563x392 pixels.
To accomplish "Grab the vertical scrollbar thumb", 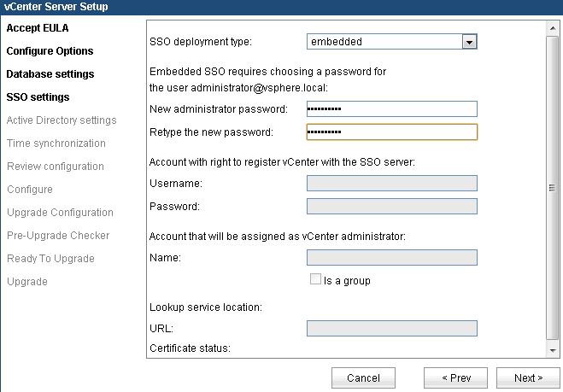I will coord(552,187).
